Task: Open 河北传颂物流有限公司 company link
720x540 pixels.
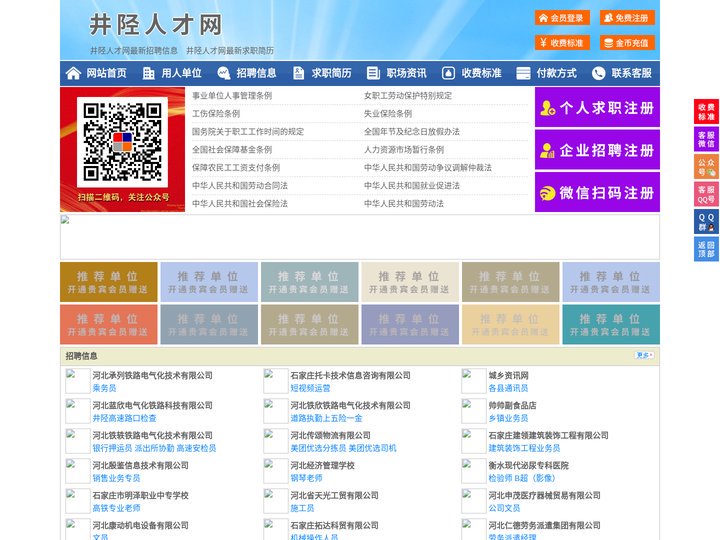Action: (x=330, y=435)
